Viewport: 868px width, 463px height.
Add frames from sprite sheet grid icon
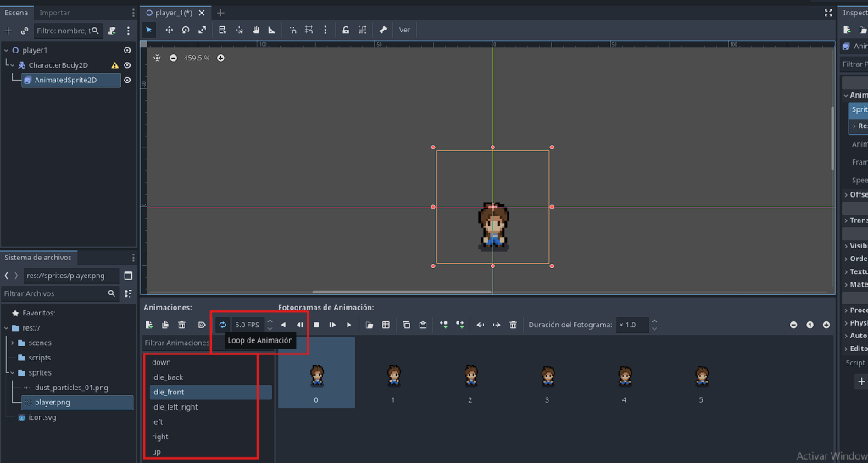[x=386, y=325]
